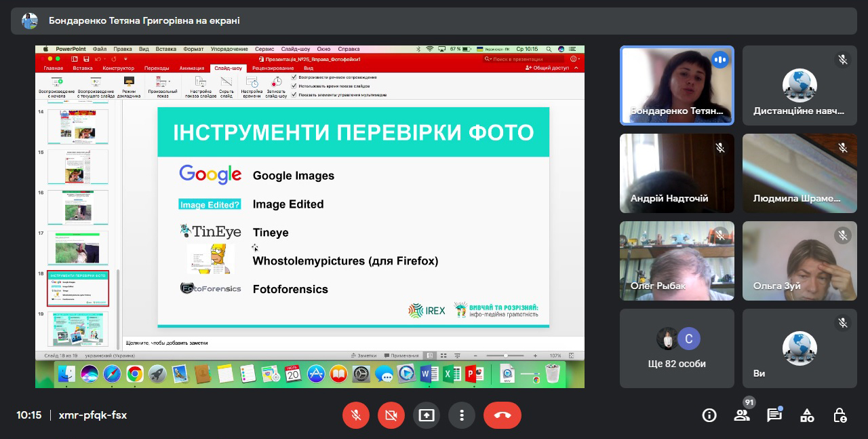This screenshot has height=439, width=868.
Task: Open meeting details info icon
Action: pos(709,415)
